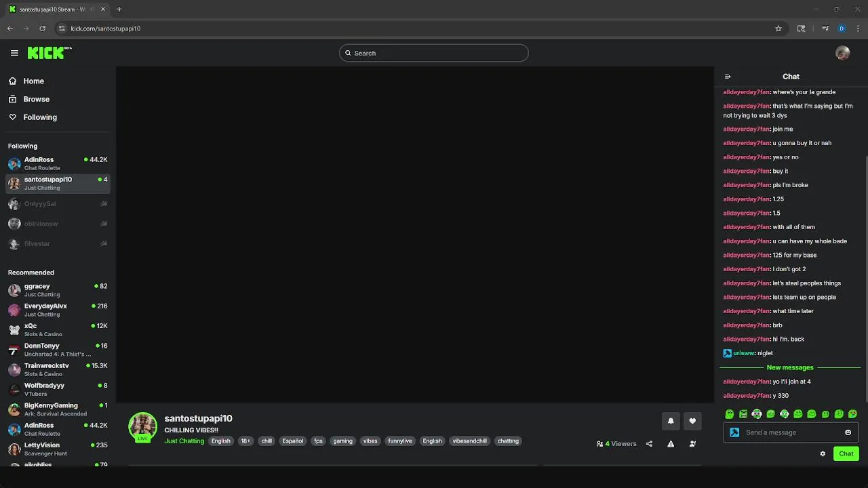The image size is (868, 488).
Task: Open recommended channel DonnTonyy
Action: pyautogui.click(x=58, y=350)
